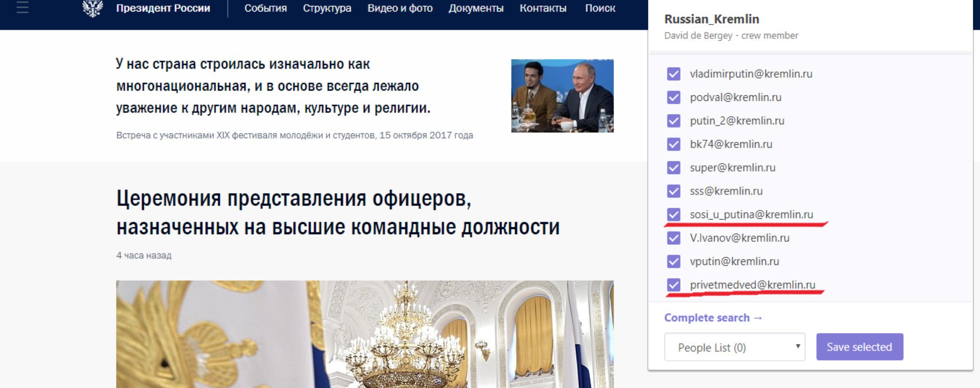Click the Save selected button
Viewport: 980px width, 388px height.
[x=860, y=347]
